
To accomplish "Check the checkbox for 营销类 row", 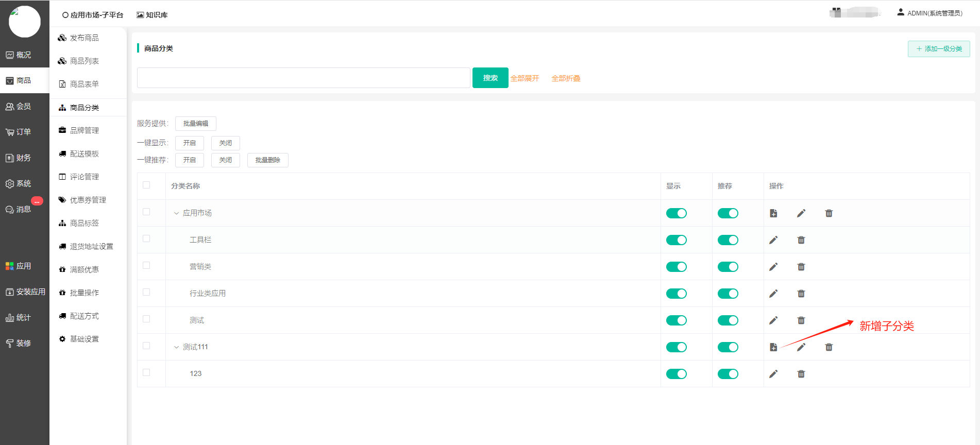I will [146, 266].
